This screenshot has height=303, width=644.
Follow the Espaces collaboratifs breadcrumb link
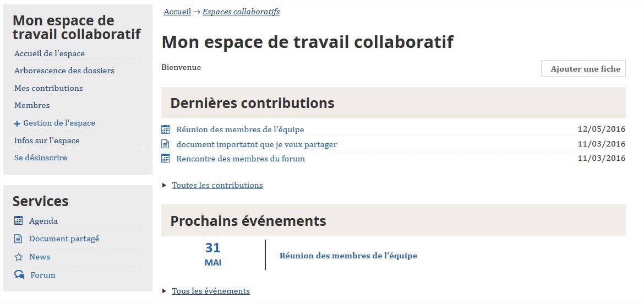(x=241, y=12)
